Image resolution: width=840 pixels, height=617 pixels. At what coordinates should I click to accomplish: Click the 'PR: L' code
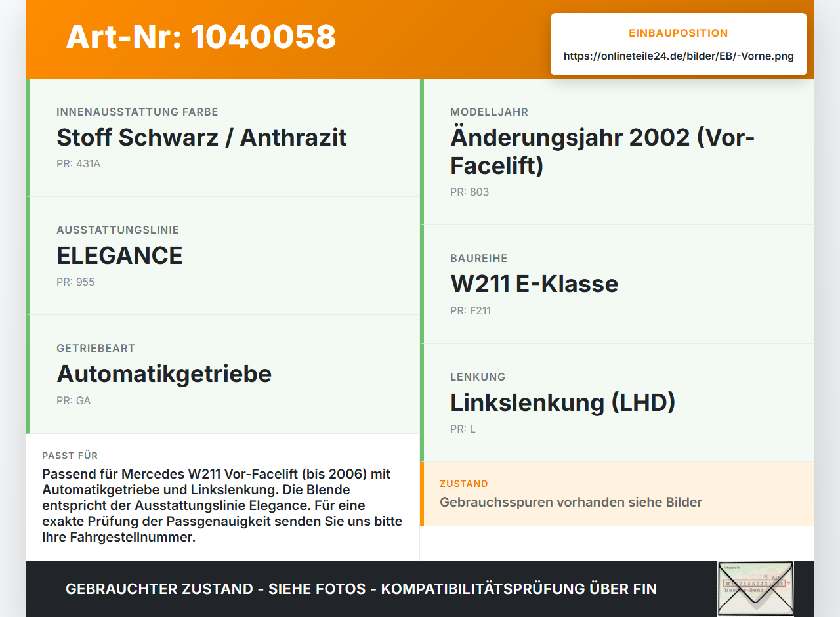coord(463,429)
